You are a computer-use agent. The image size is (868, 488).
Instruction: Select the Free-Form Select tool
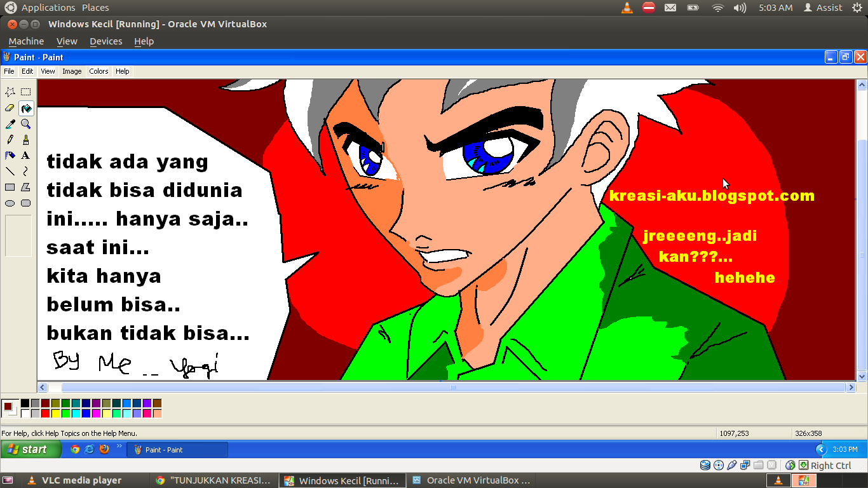click(x=10, y=92)
